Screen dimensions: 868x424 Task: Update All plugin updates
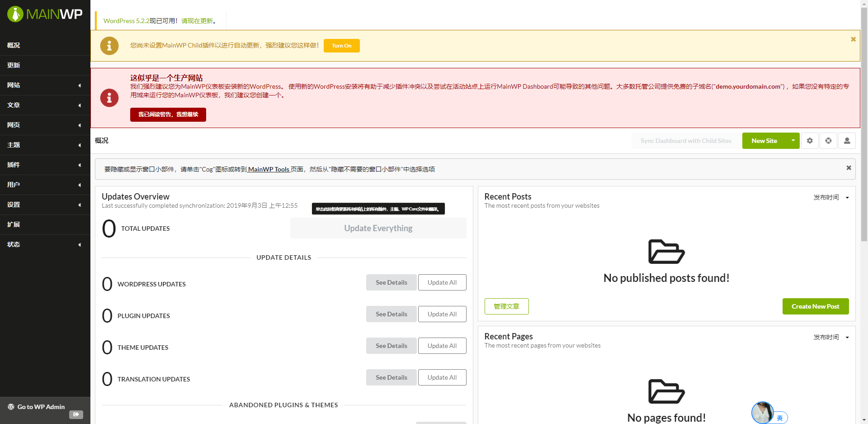pos(442,314)
